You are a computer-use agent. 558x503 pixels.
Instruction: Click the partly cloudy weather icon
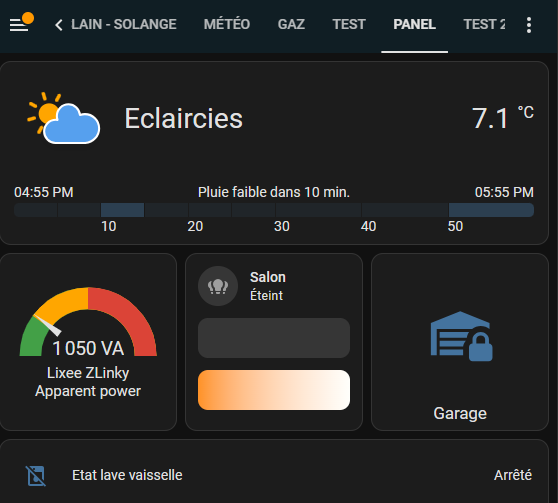[x=64, y=118]
